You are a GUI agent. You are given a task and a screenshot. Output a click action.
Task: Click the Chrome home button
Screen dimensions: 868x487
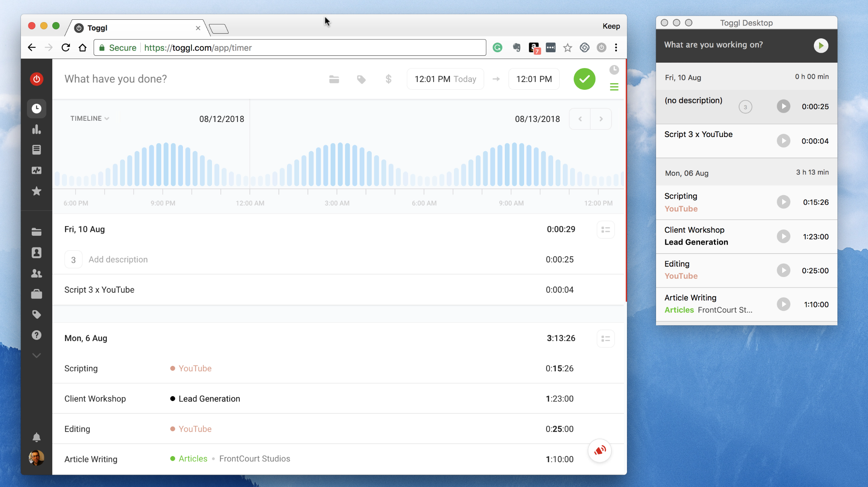pyautogui.click(x=82, y=48)
